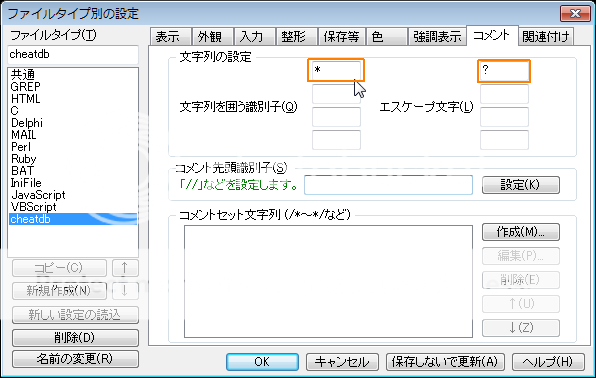The image size is (596, 378).
Task: Select HTML in the file type list
Action: [73, 98]
